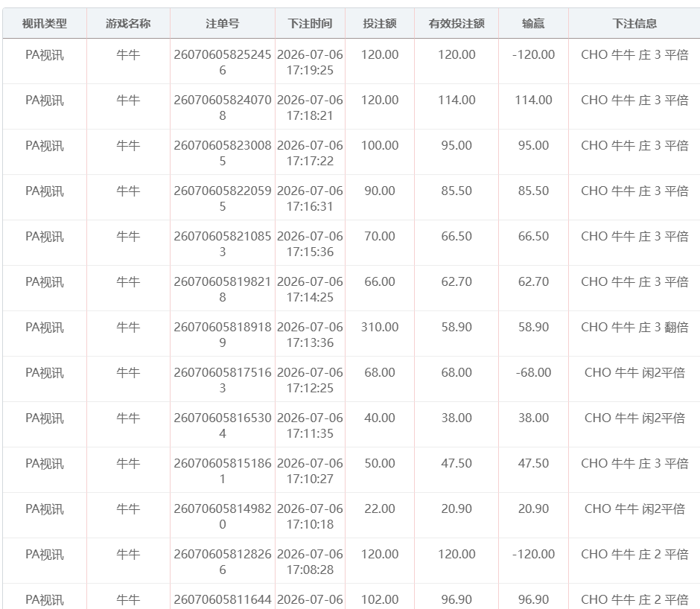Select order number 260706058210853

(x=223, y=243)
